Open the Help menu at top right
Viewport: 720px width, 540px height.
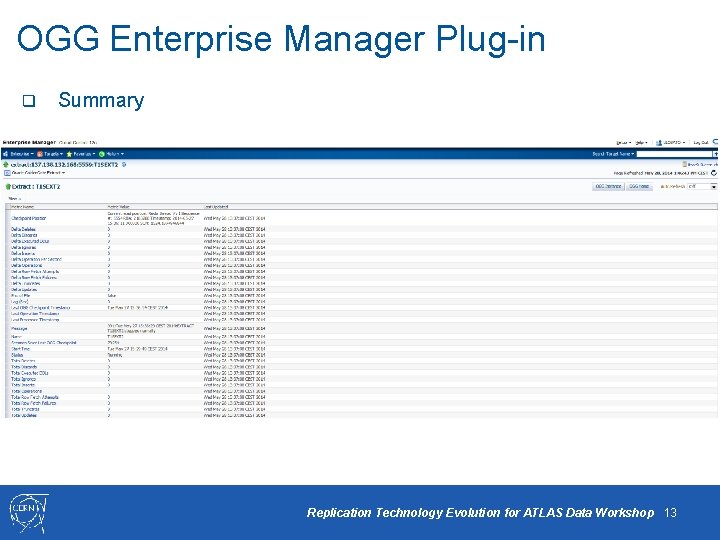pyautogui.click(x=641, y=143)
